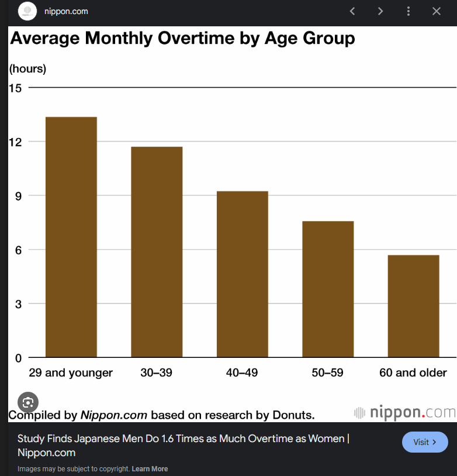Click the y-axis value 15
This screenshot has width=457, height=476.
(x=15, y=88)
